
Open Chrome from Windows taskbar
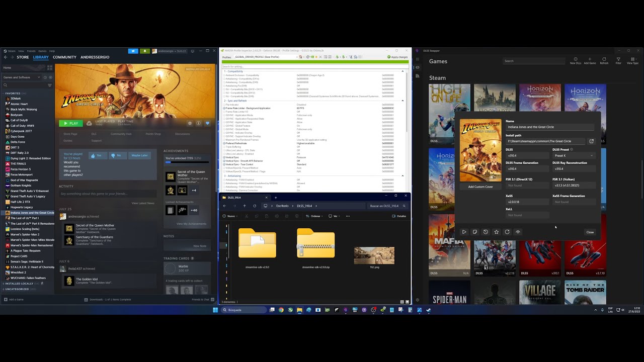tap(281, 310)
